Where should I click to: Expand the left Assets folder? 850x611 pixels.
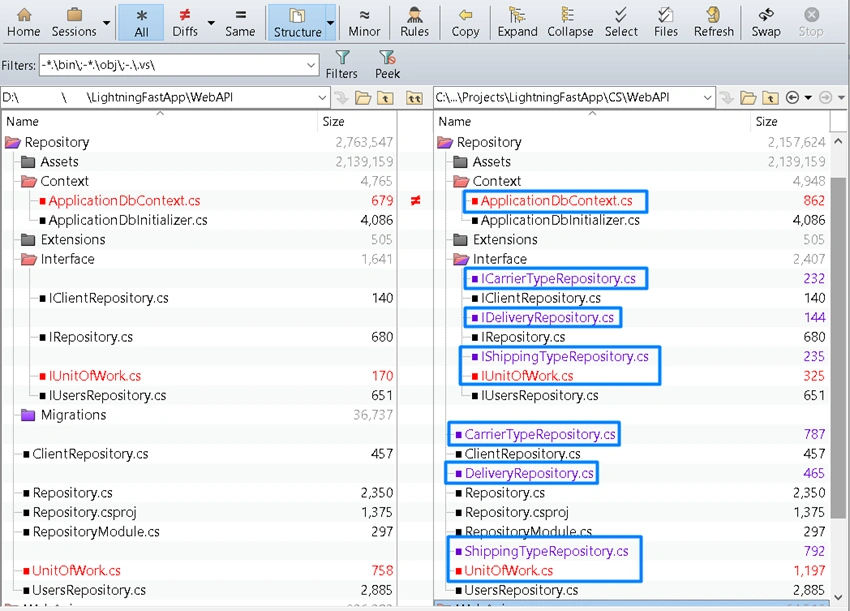(x=28, y=162)
